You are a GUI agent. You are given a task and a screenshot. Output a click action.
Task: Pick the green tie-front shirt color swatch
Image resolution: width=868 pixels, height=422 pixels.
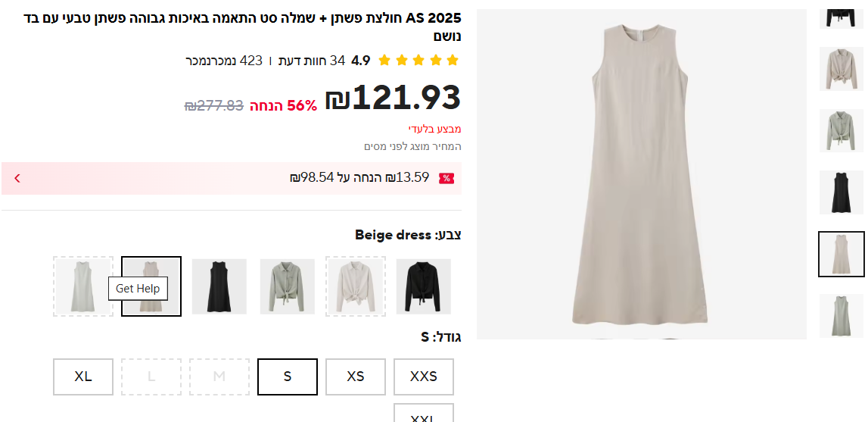(288, 286)
